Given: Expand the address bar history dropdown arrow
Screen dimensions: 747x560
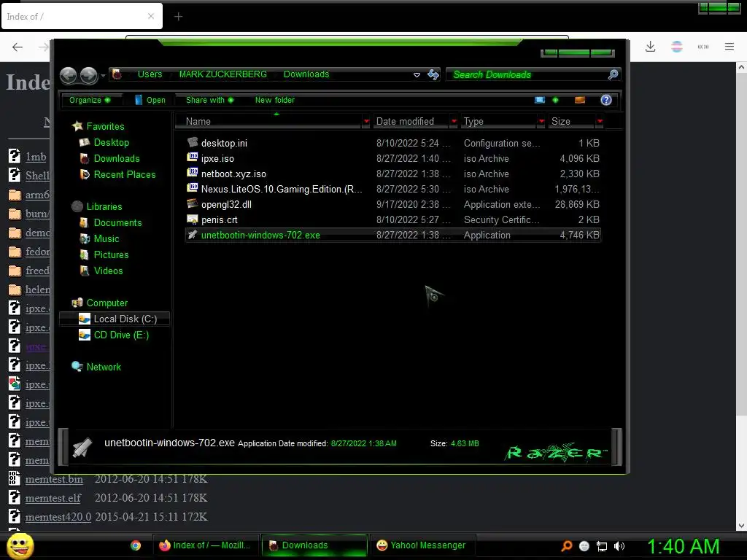Looking at the screenshot, I should pyautogui.click(x=417, y=75).
